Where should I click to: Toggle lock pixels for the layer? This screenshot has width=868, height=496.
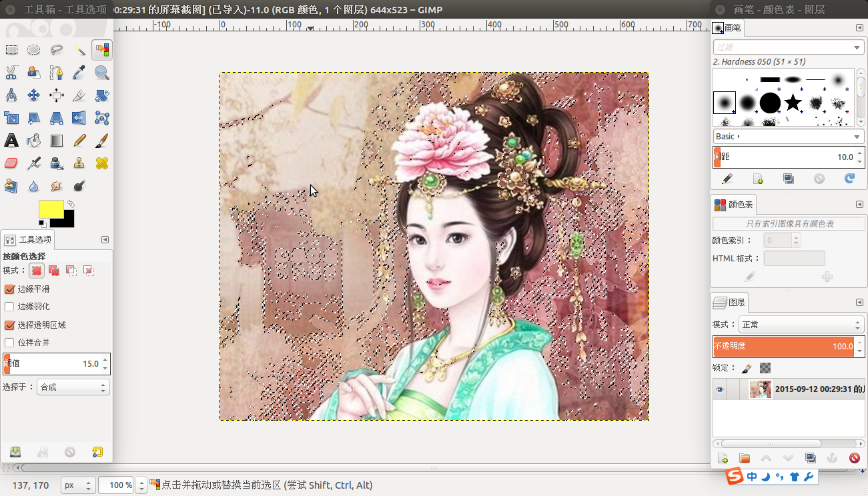[747, 368]
